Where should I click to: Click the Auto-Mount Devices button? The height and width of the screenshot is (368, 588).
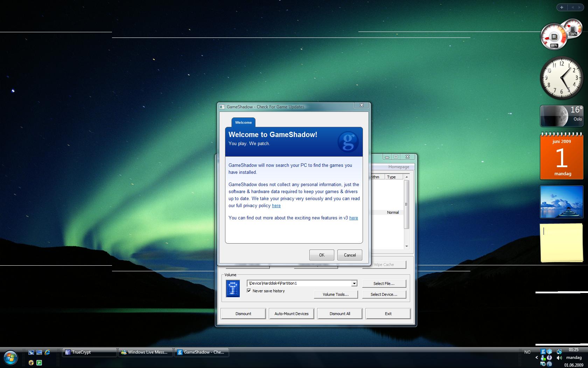(292, 314)
